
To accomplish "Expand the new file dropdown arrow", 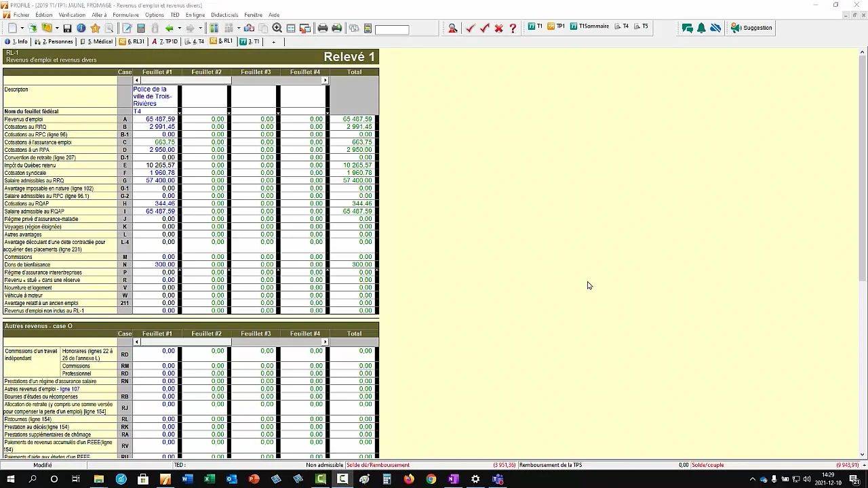I will (x=22, y=28).
